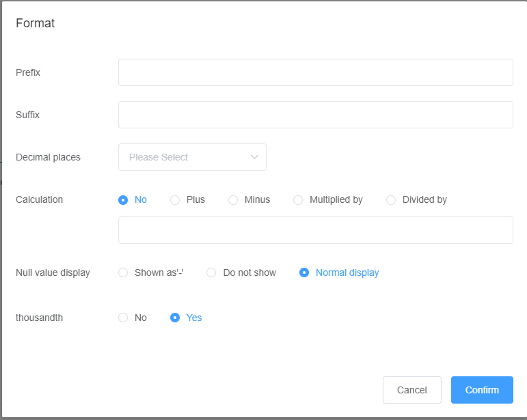The width and height of the screenshot is (527, 420).
Task: Choose Minus for Calculation
Action: pos(233,200)
